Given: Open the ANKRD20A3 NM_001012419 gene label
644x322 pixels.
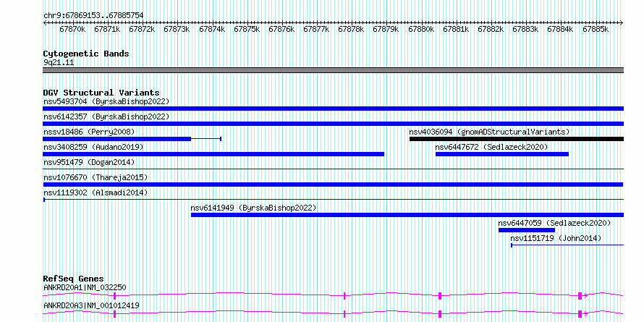Looking at the screenshot, I should 91,305.
